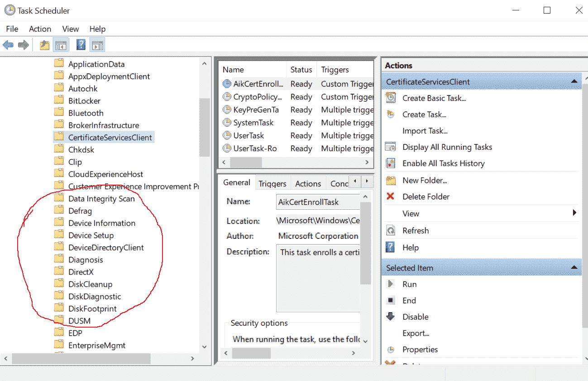Click the blue Help toolbar icon
Image resolution: width=588 pixels, height=381 pixels.
[81, 45]
